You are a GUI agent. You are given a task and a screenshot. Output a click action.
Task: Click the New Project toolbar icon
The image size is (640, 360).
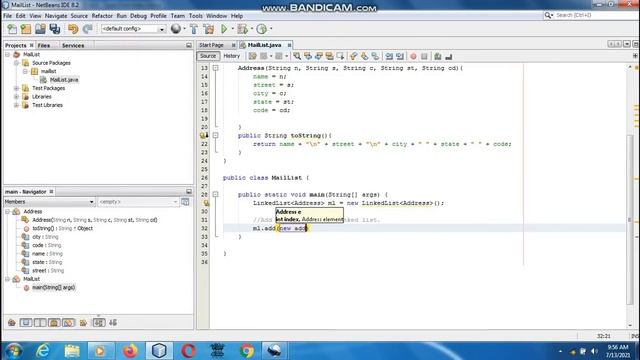(x=26, y=29)
